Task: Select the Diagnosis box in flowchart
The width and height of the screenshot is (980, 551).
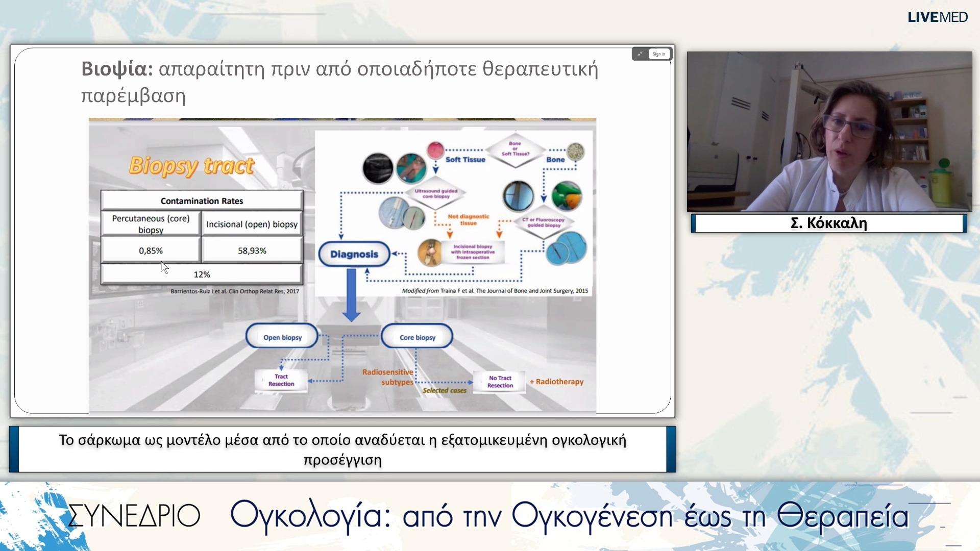Action: coord(354,254)
